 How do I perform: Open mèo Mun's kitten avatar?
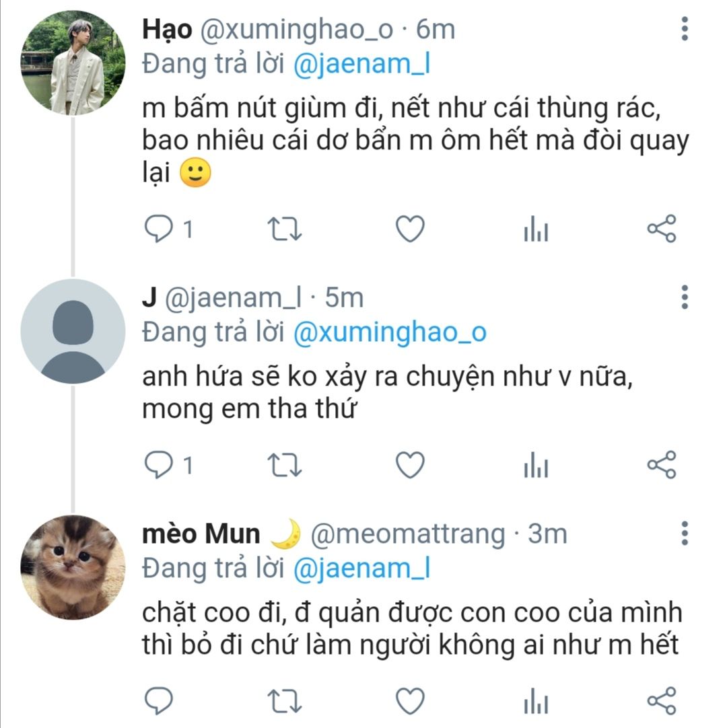coord(73,567)
